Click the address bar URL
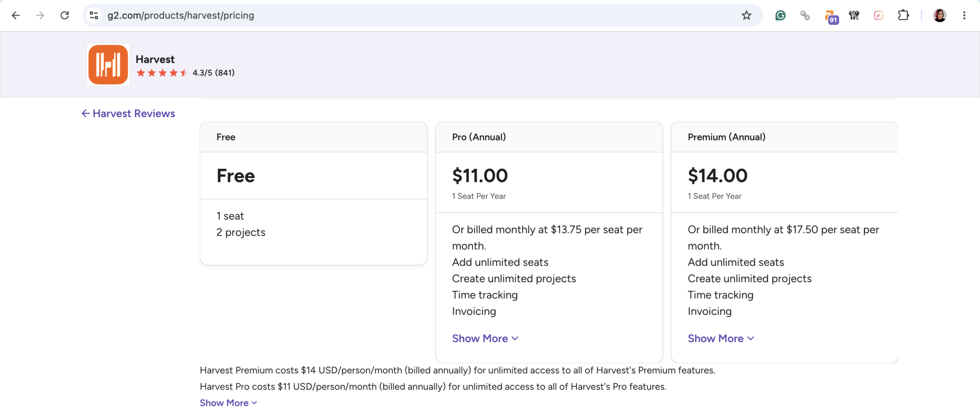 [x=181, y=15]
